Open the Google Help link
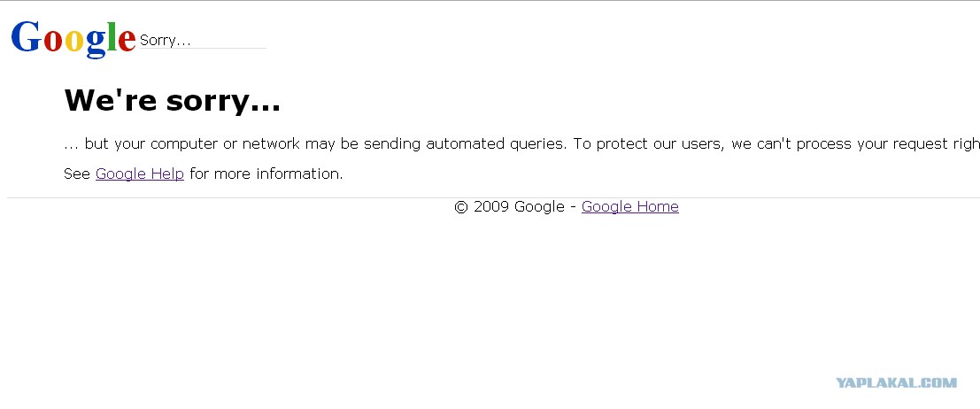This screenshot has height=409, width=980. (x=140, y=174)
